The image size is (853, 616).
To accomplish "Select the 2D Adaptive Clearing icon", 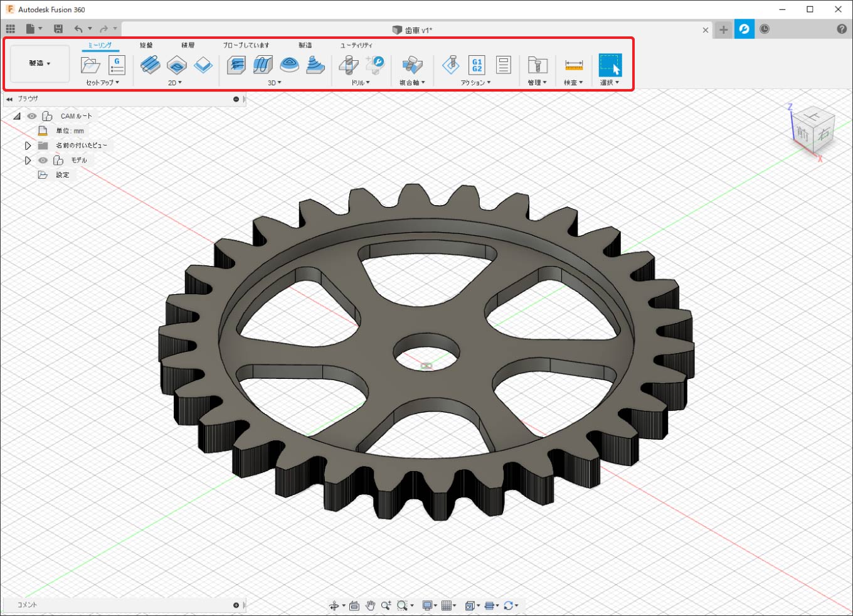I will tap(150, 65).
